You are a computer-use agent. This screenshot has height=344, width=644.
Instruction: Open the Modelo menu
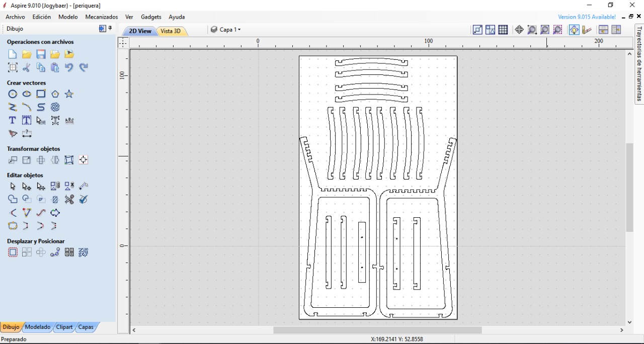(68, 17)
